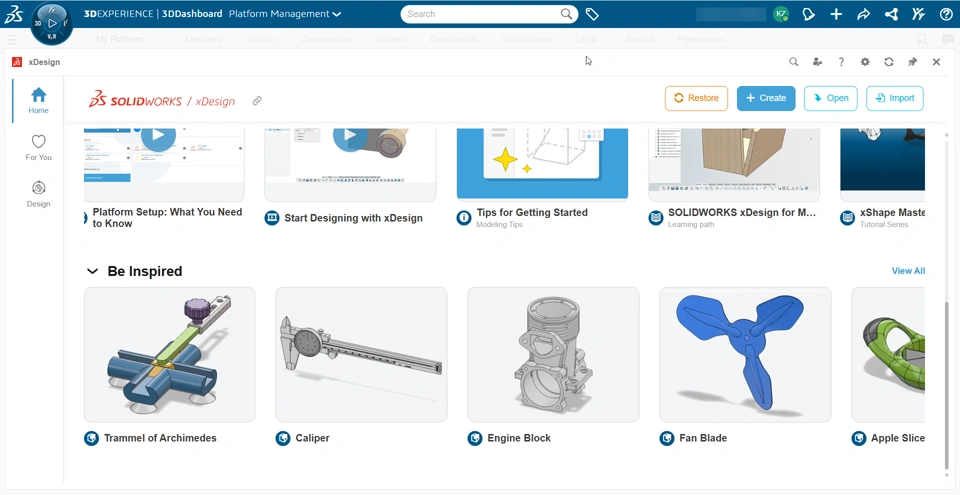
Task: Click the Import button
Action: coord(894,98)
